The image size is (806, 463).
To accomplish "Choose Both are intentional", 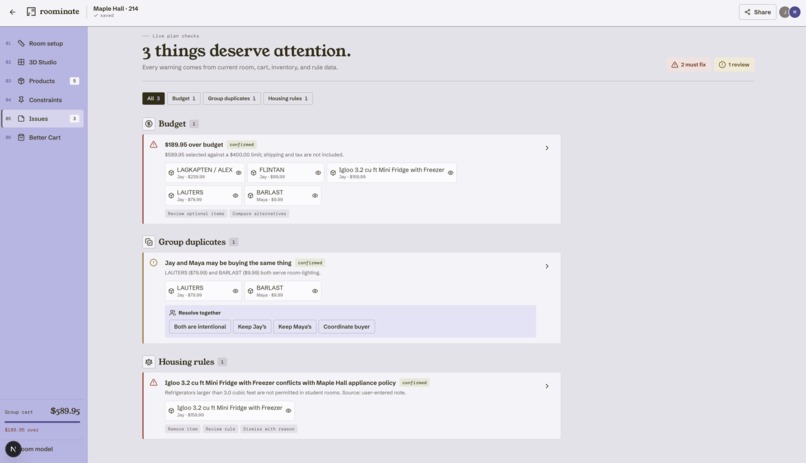I will click(x=199, y=327).
